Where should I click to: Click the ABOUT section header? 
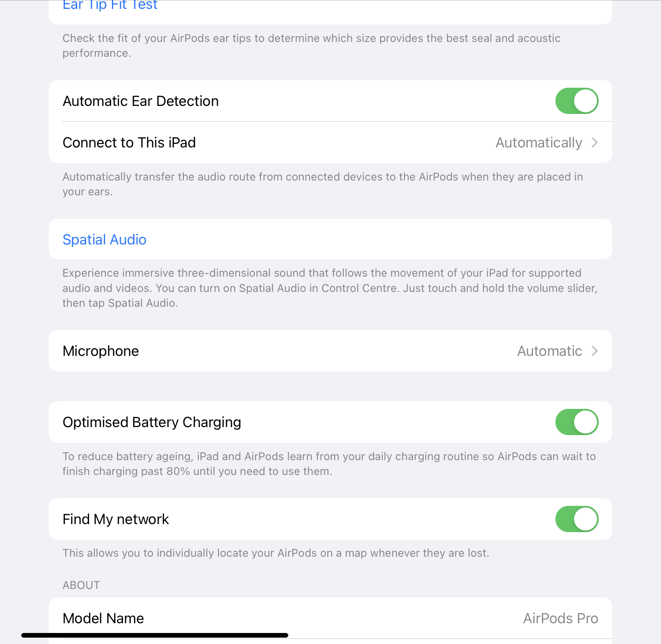coord(81,585)
